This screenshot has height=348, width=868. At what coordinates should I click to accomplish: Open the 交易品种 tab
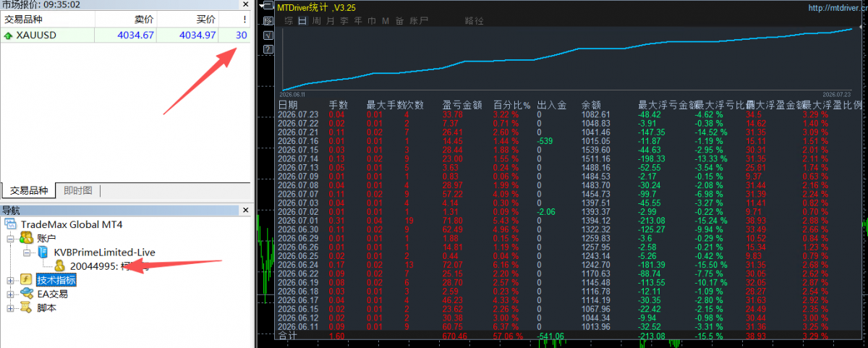(29, 191)
